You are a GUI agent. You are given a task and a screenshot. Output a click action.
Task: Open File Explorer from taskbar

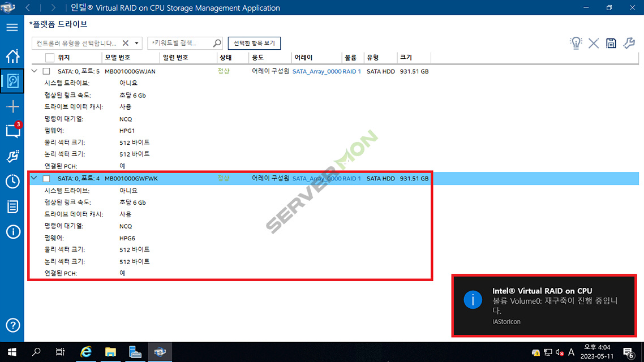click(x=110, y=352)
